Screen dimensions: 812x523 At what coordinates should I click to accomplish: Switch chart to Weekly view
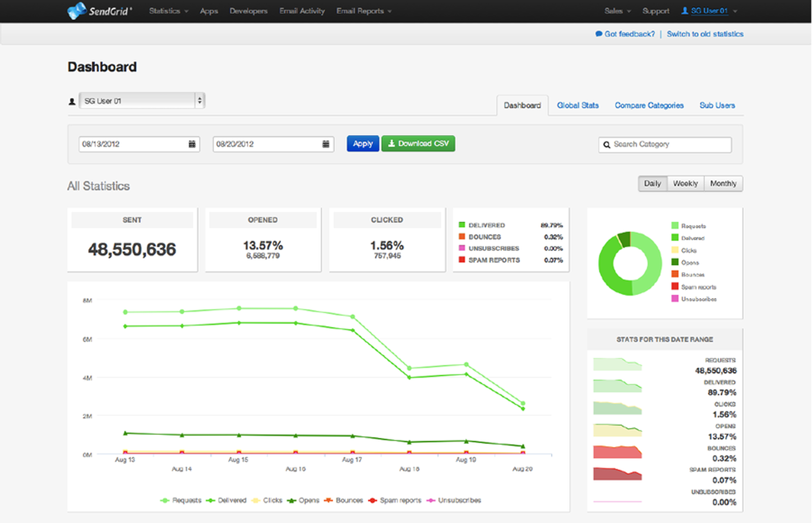(686, 184)
